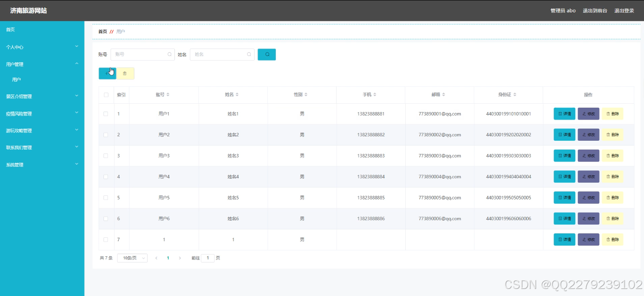Check the row checkbox for 用户2
Image resolution: width=644 pixels, height=296 pixels.
pos(106,135)
